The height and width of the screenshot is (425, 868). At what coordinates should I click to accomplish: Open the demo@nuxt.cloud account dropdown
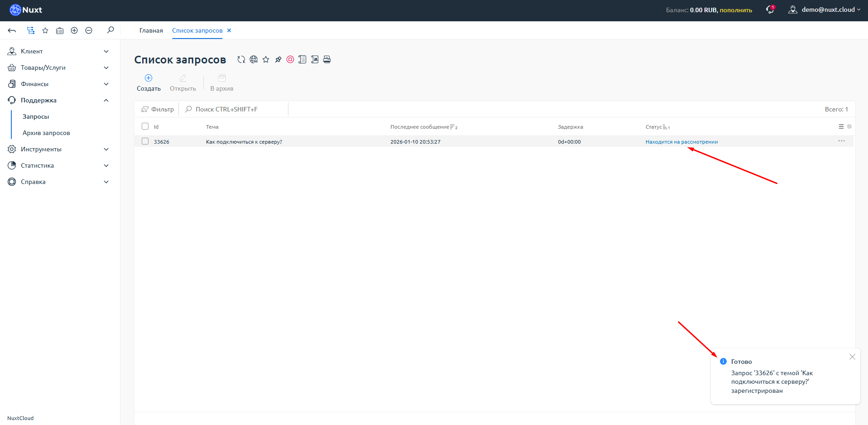825,10
